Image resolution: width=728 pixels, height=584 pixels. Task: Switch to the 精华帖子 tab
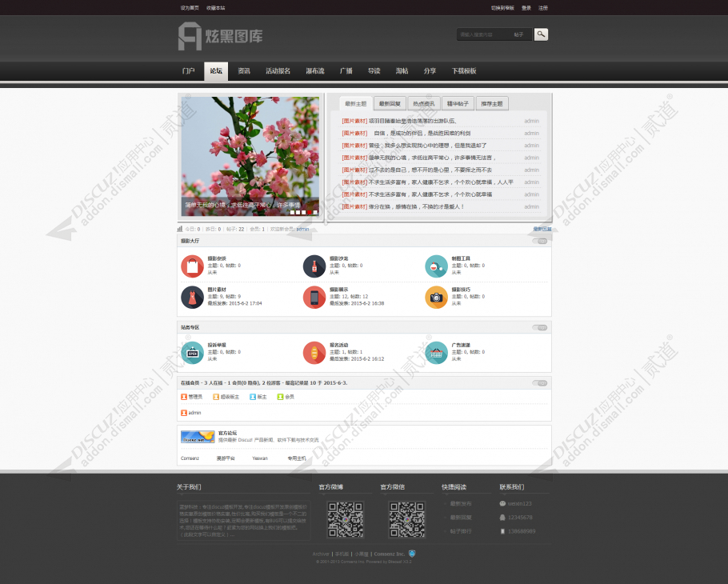tap(458, 103)
